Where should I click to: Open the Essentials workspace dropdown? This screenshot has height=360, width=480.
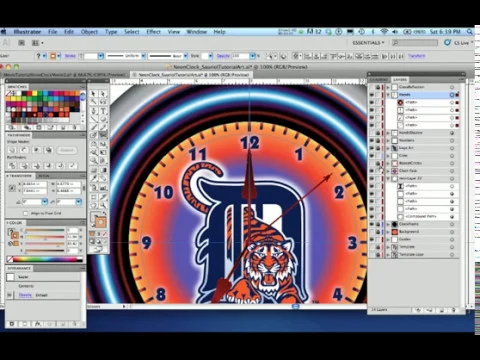[x=368, y=43]
